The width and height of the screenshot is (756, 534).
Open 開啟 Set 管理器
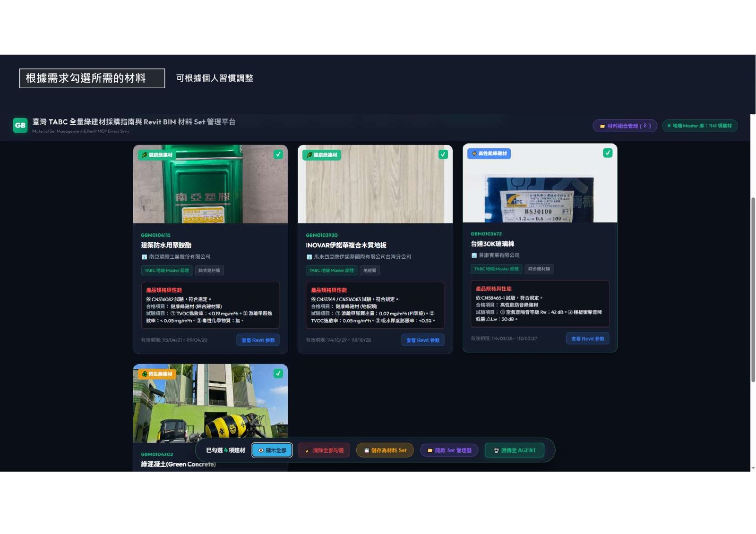point(449,450)
